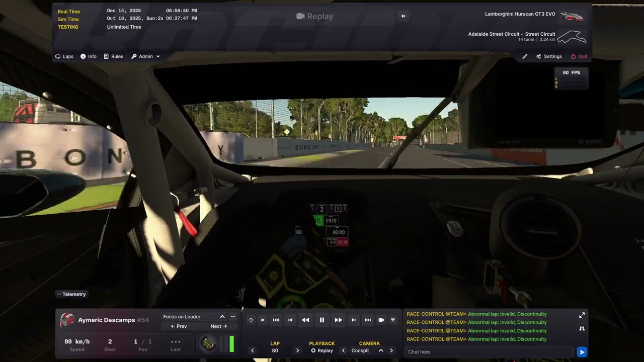Click Lamborghini Huracan GT3 EVO text

coord(520,14)
